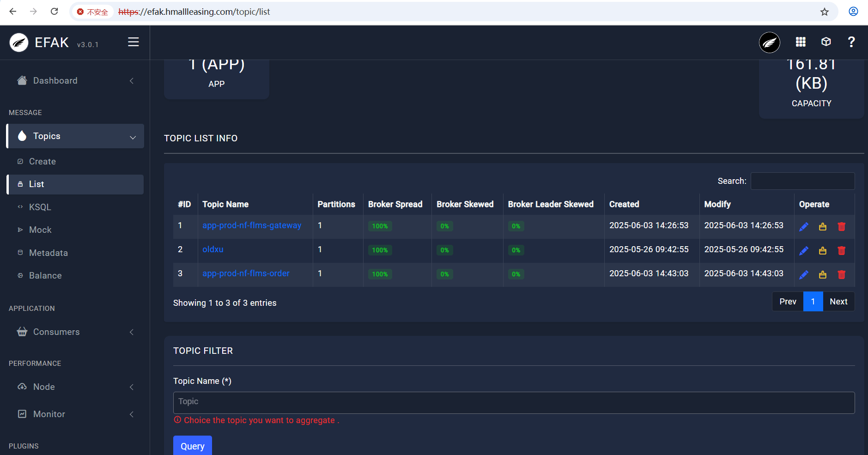
Task: Click the Next pagination button
Action: point(838,302)
